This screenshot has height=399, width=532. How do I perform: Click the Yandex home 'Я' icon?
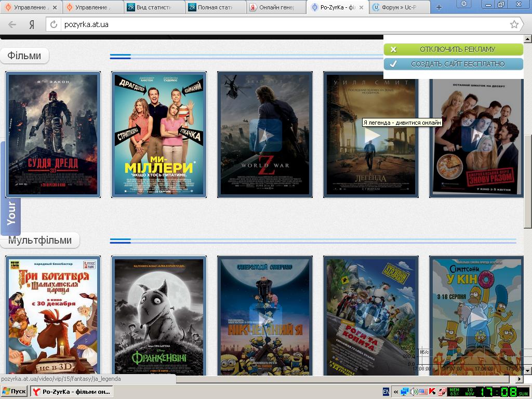click(32, 24)
